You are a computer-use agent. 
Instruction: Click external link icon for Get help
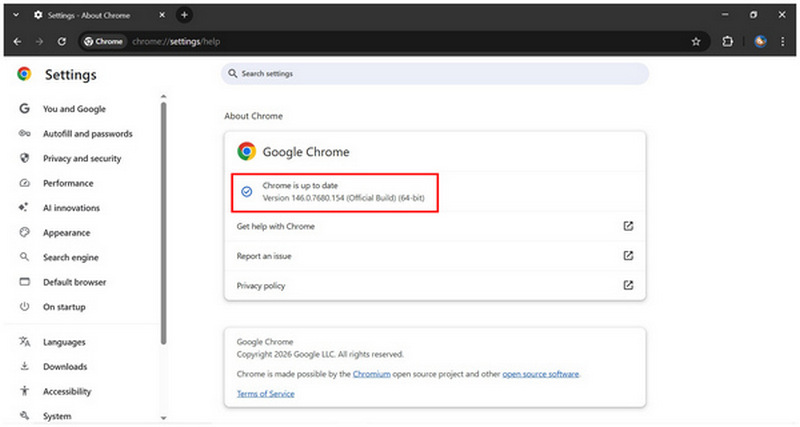click(628, 226)
